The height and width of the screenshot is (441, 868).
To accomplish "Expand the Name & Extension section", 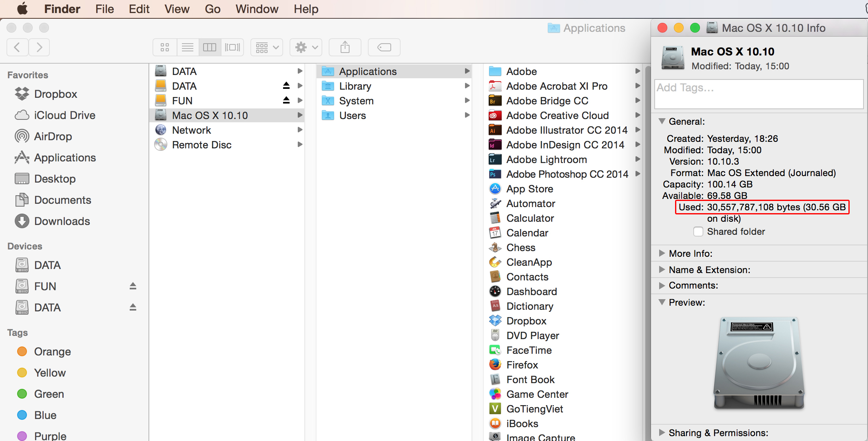I will pos(662,269).
